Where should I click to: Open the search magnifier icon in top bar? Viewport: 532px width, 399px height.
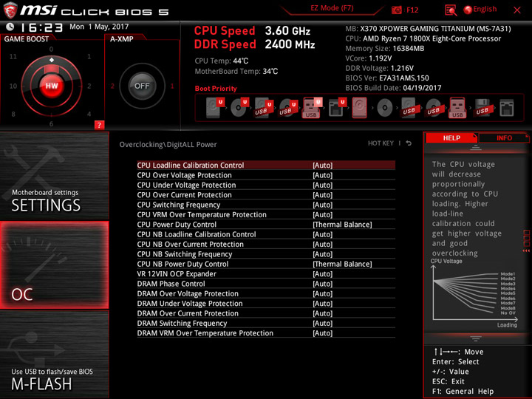(451, 10)
